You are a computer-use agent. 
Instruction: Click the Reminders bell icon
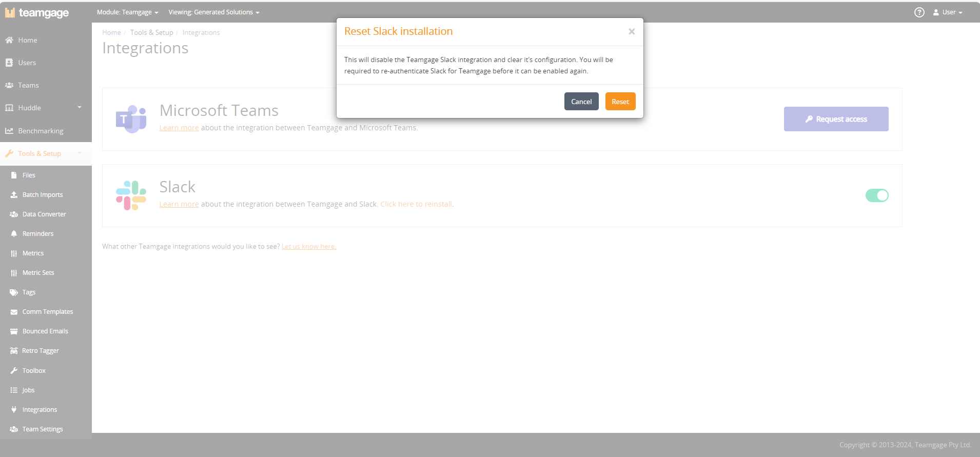point(14,234)
